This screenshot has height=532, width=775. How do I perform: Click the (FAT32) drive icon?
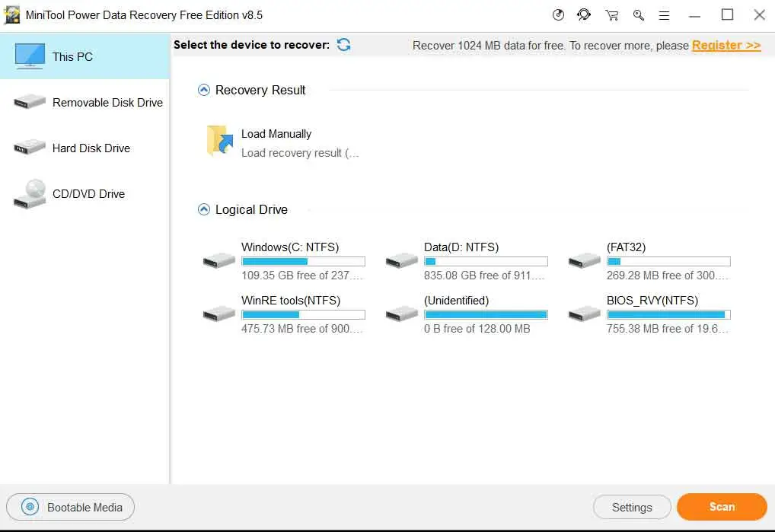[x=585, y=260]
